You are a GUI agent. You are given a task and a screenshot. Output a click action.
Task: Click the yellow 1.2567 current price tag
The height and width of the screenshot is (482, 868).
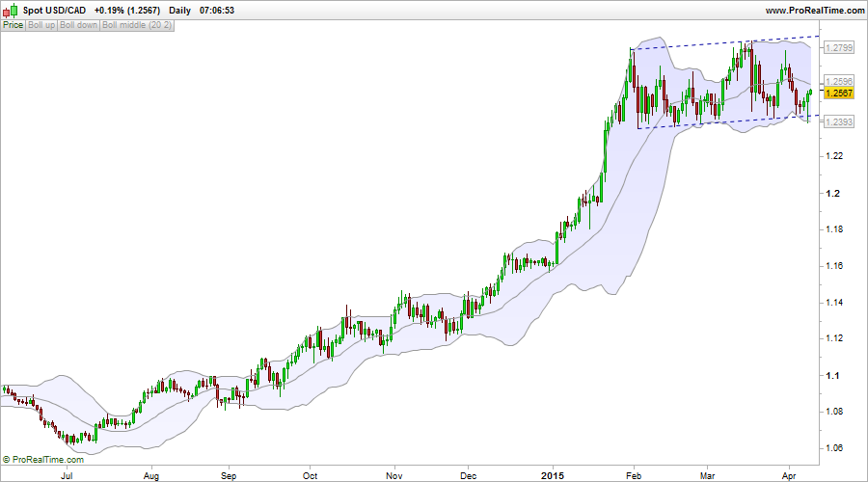tap(839, 93)
